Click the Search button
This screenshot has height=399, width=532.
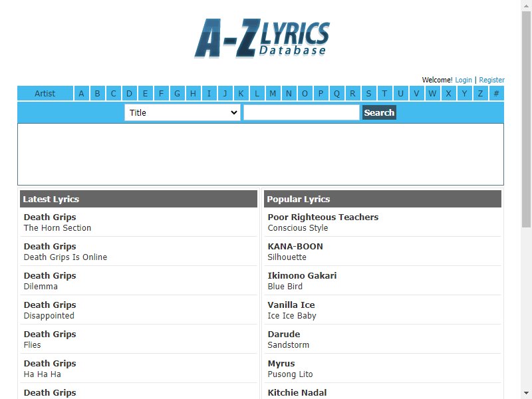pos(379,112)
